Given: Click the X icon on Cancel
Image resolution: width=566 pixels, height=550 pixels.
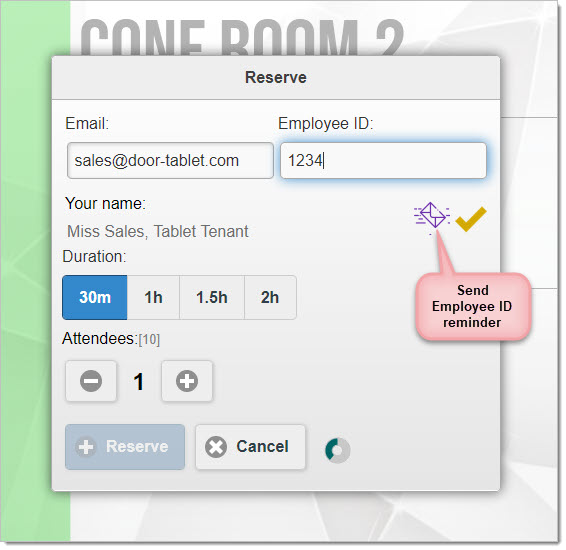Looking at the screenshot, I should click(x=216, y=447).
